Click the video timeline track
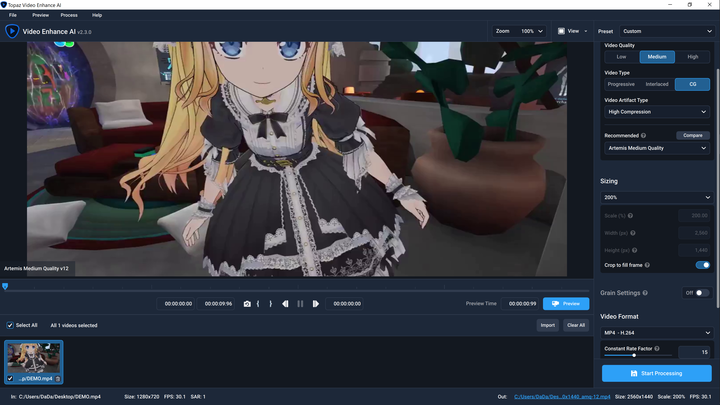 pyautogui.click(x=296, y=290)
